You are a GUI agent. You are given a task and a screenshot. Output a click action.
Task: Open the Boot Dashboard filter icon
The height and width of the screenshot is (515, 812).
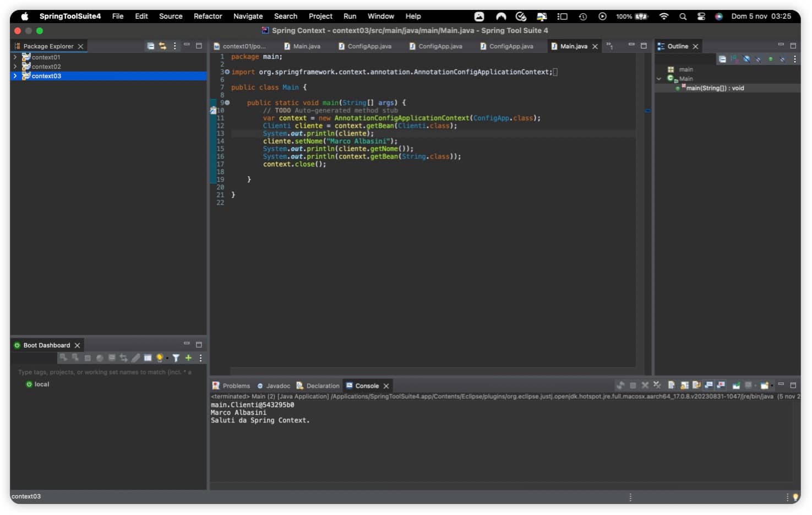(x=176, y=358)
